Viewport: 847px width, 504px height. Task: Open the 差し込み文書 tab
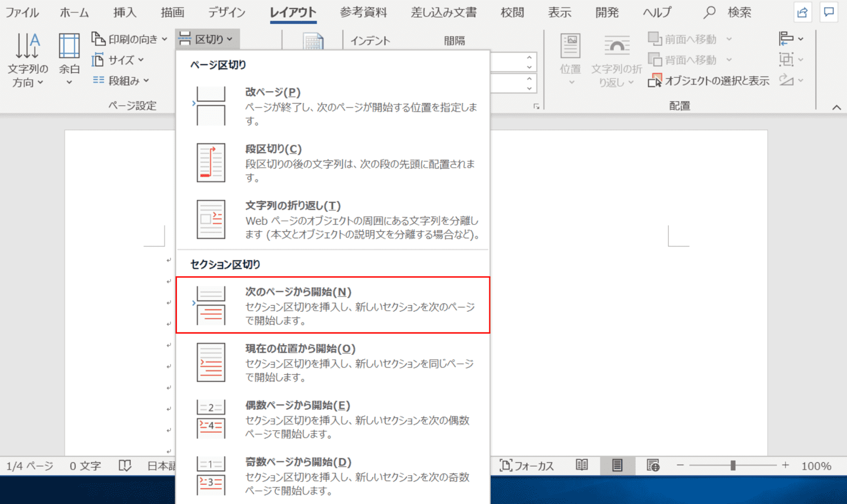444,12
